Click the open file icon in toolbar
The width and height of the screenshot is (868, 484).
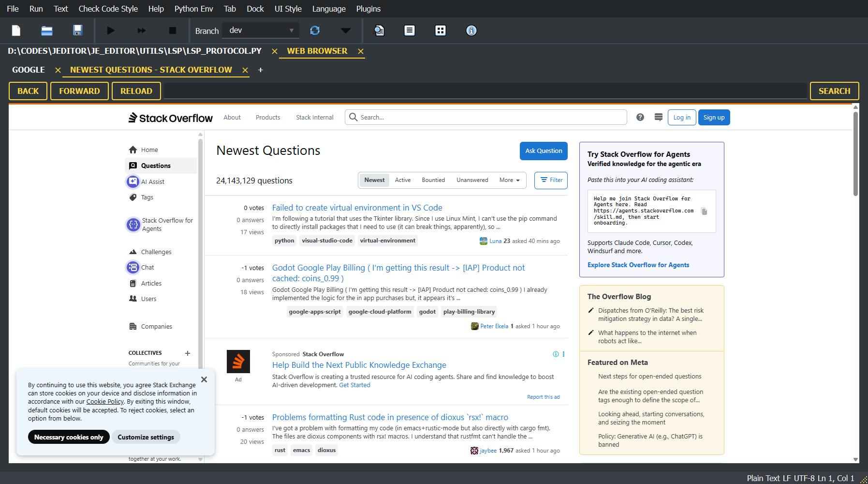click(47, 30)
